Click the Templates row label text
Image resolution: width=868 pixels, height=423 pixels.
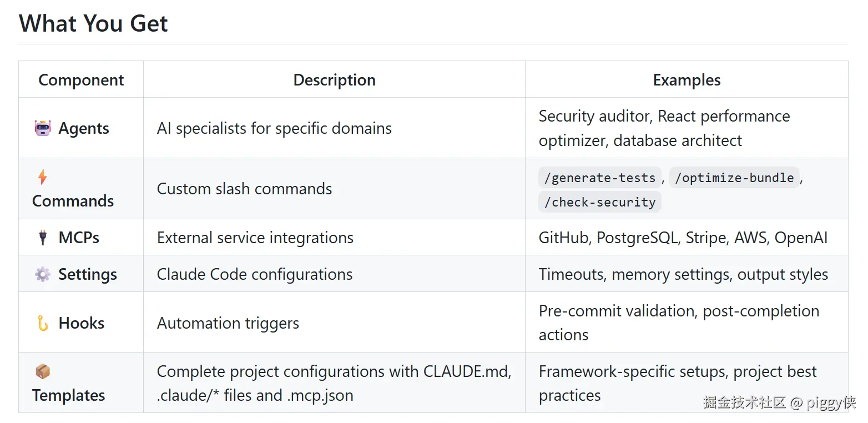[69, 395]
